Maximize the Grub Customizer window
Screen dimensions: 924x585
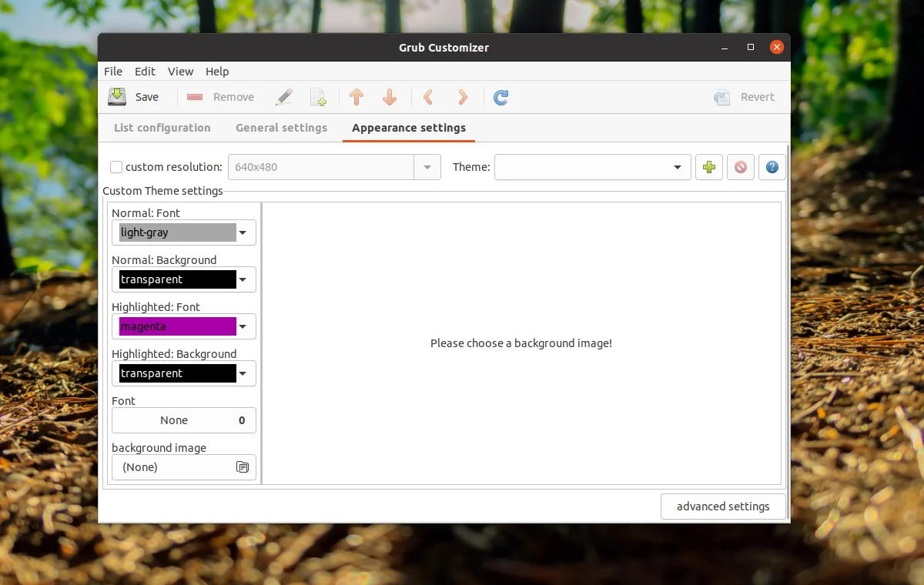pos(751,48)
